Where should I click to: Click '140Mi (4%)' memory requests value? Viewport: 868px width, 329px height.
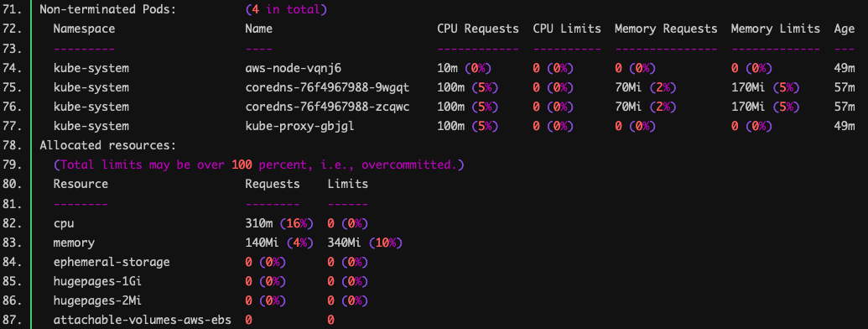click(279, 243)
